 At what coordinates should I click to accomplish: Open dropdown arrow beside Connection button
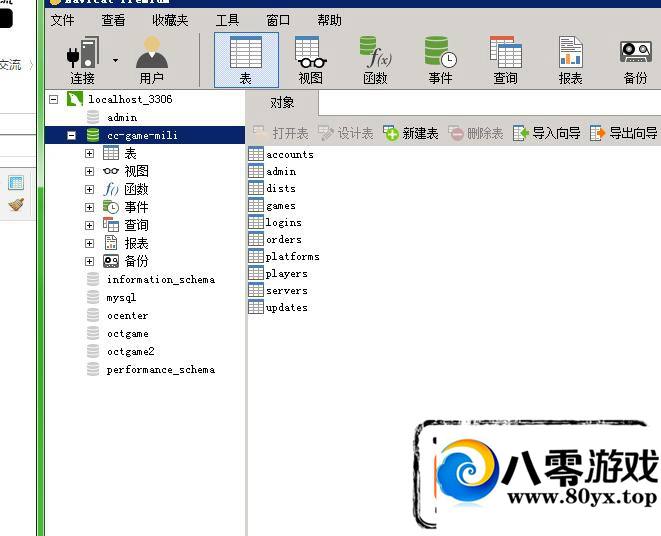pos(115,60)
